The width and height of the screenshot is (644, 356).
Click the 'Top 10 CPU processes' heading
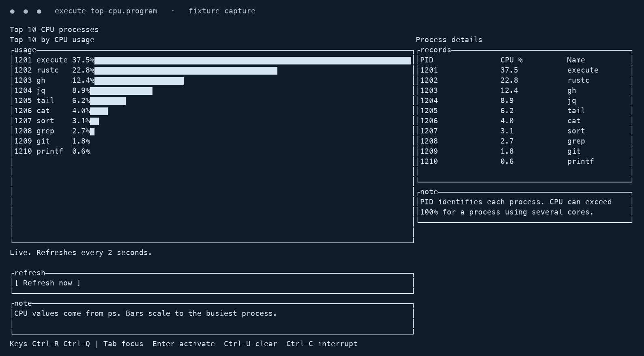(54, 30)
